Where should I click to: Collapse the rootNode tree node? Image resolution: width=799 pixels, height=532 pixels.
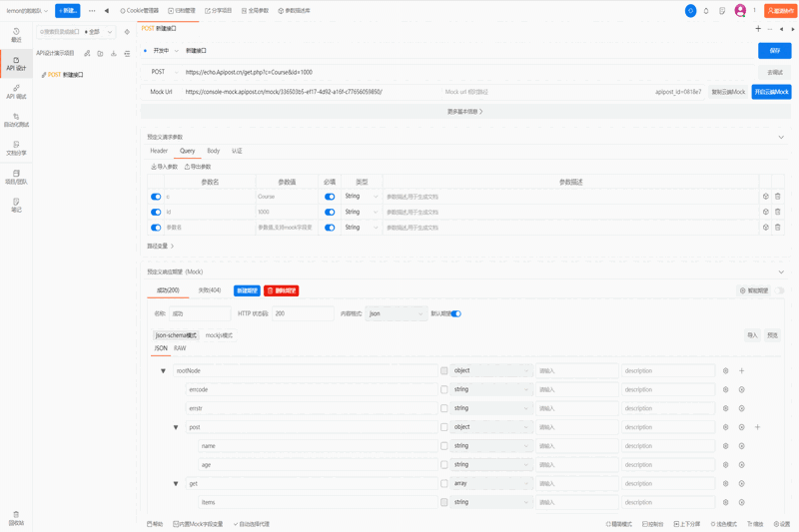point(164,371)
